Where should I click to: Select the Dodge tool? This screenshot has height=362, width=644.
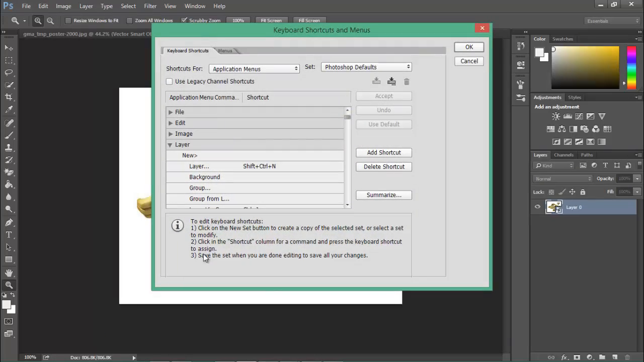(9, 209)
